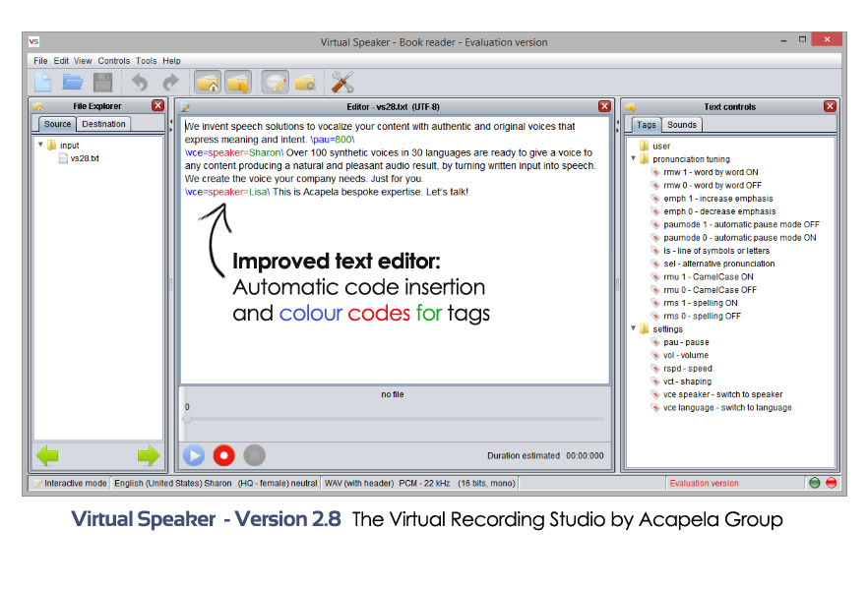Start recording with the red record button
Viewport: 868px width, 590px height.
click(x=224, y=455)
